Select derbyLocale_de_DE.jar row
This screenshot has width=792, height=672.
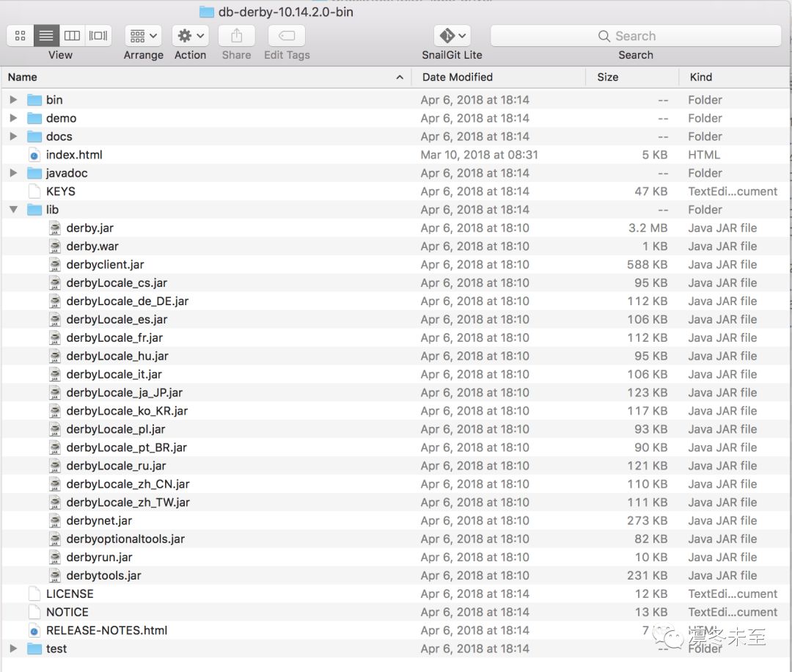pyautogui.click(x=395, y=301)
